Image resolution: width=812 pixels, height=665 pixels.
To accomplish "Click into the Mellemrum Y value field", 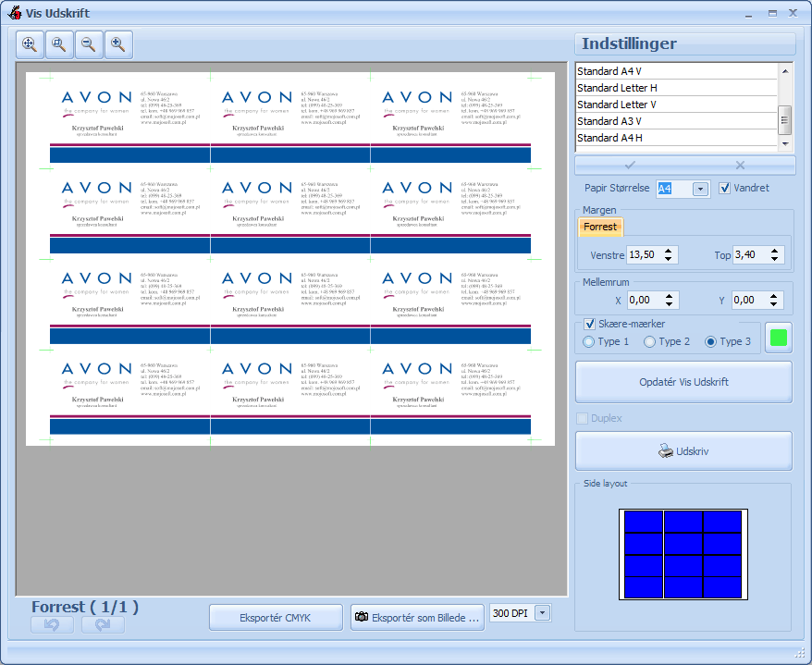I will point(750,300).
